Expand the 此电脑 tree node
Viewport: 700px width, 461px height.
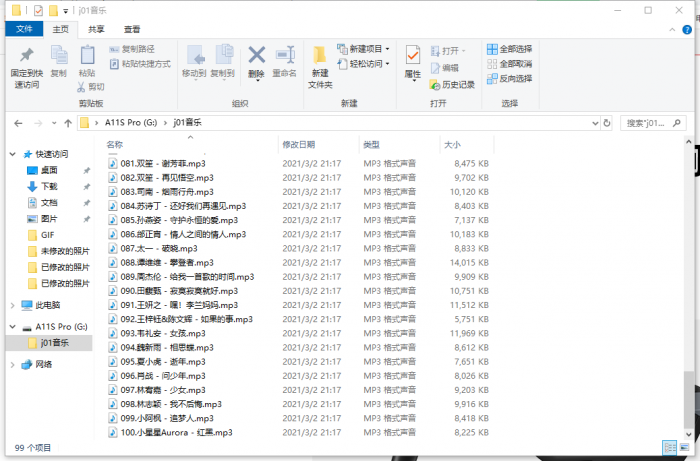pos(12,305)
